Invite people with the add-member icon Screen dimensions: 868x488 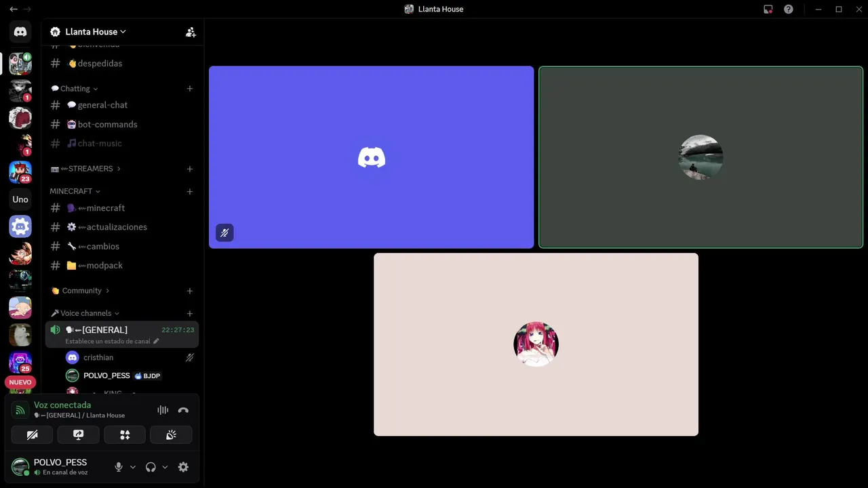coord(191,32)
